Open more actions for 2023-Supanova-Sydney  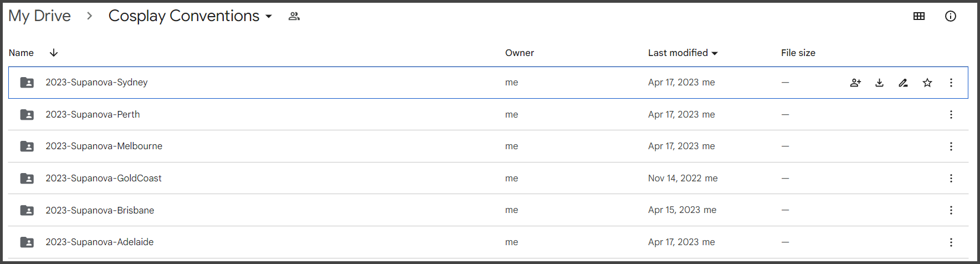(951, 83)
